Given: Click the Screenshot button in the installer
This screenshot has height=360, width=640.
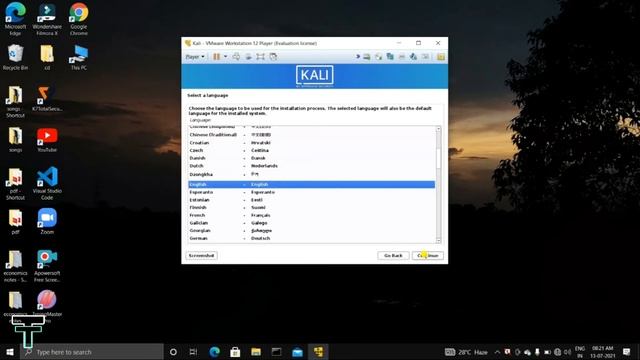Looking at the screenshot, I should point(202,256).
